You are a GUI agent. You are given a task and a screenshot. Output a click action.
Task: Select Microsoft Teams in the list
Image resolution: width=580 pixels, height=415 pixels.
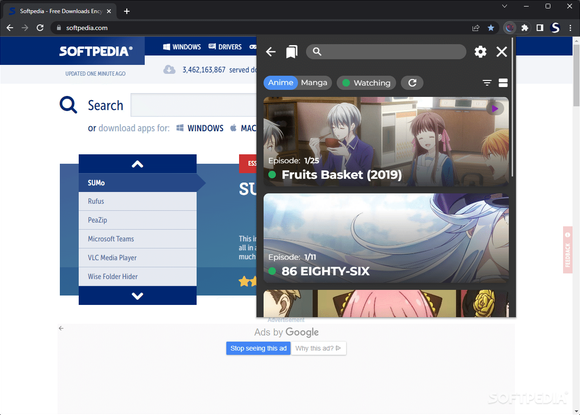click(138, 239)
